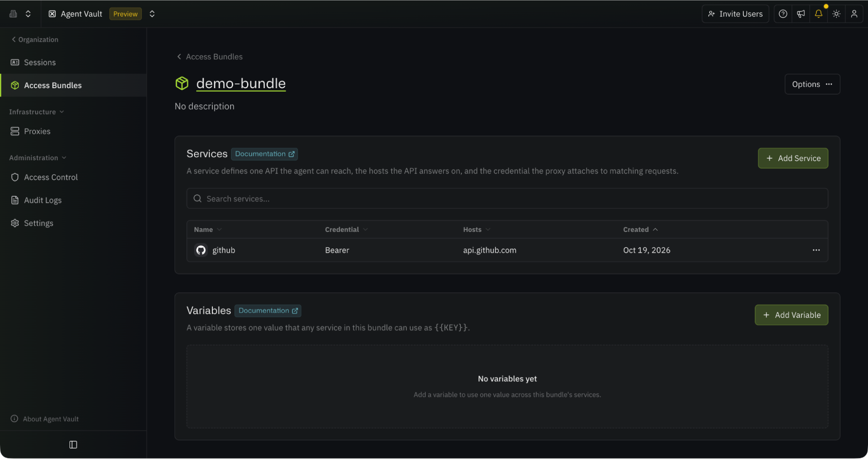Open Settings in the sidebar
Viewport: 868px width, 459px height.
pos(73,223)
